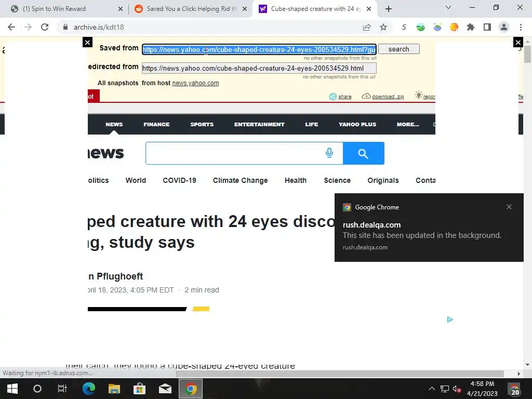This screenshot has height=399, width=532.
Task: Click the report bug link
Action: click(429, 97)
